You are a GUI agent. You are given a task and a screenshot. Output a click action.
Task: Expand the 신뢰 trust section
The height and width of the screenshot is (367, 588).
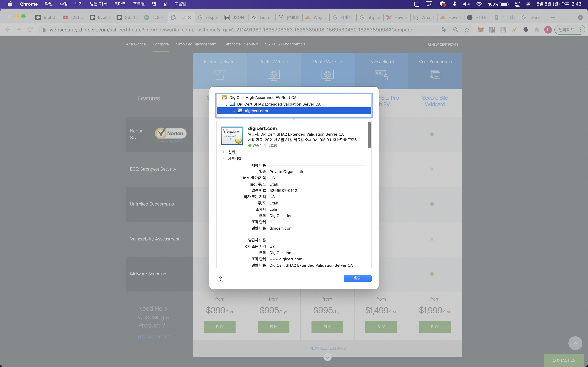tap(223, 152)
